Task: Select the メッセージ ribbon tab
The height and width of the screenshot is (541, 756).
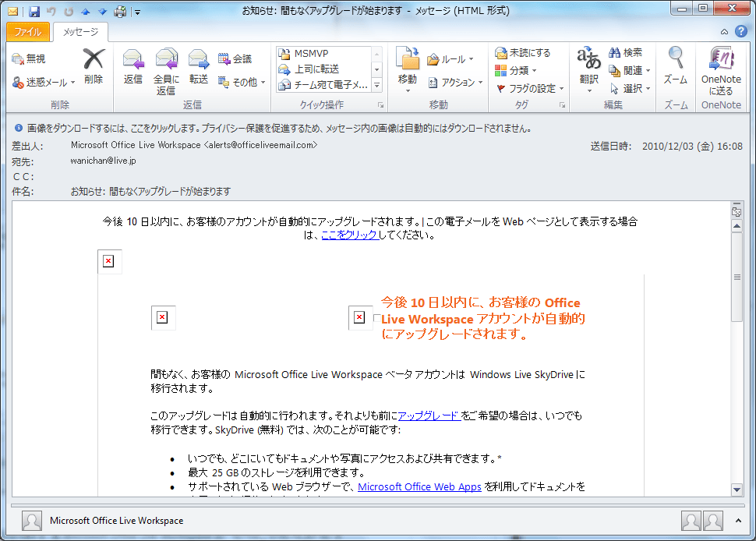Action: pyautogui.click(x=80, y=32)
